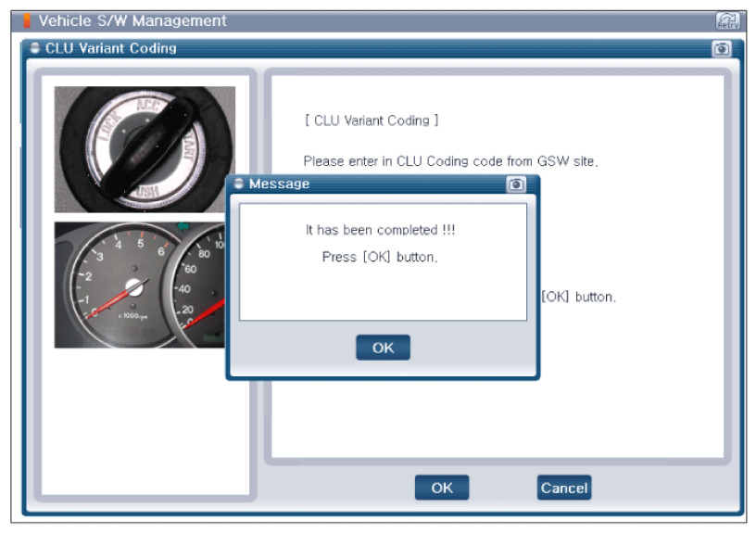
Task: Click the "It has been completed !!!" message
Action: (381, 230)
